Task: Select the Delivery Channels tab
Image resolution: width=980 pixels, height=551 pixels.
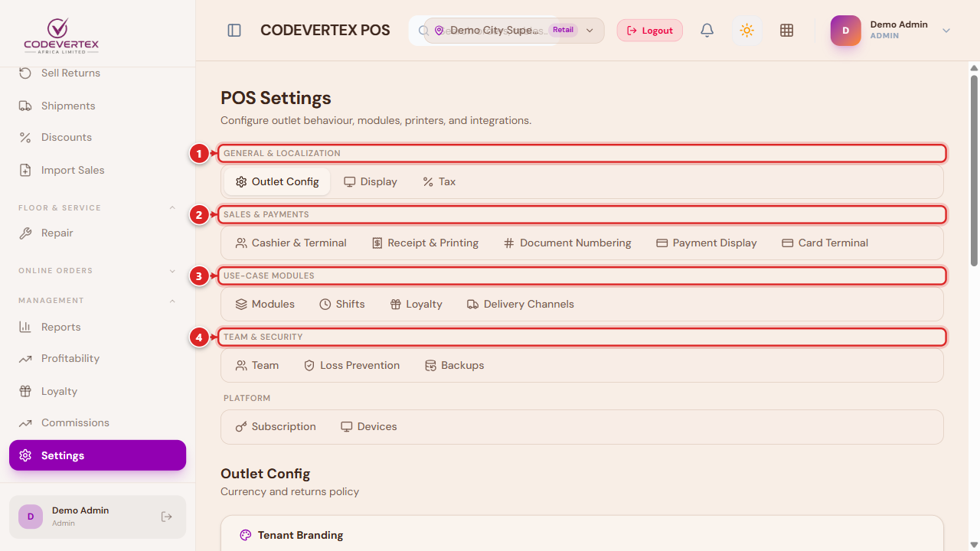Action: (521, 305)
